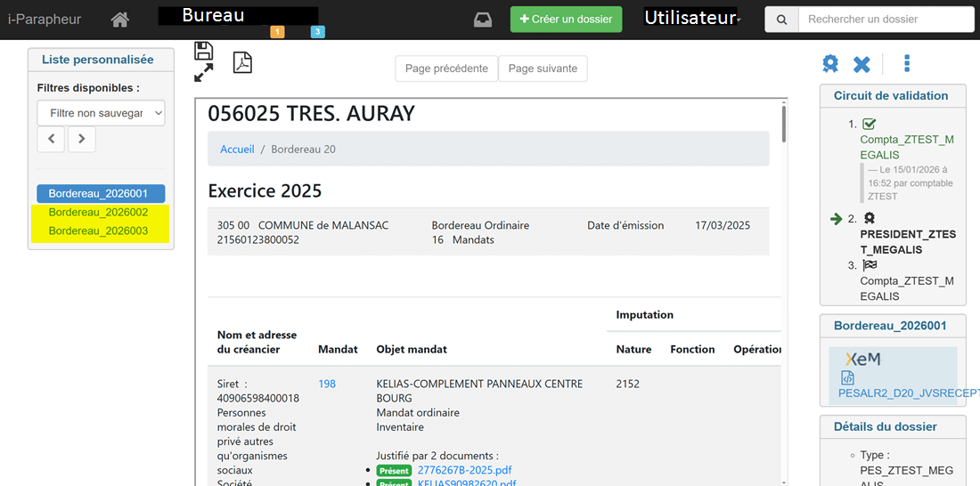Click the Rechercher un dossier field
The height and width of the screenshot is (486, 980).
point(885,20)
